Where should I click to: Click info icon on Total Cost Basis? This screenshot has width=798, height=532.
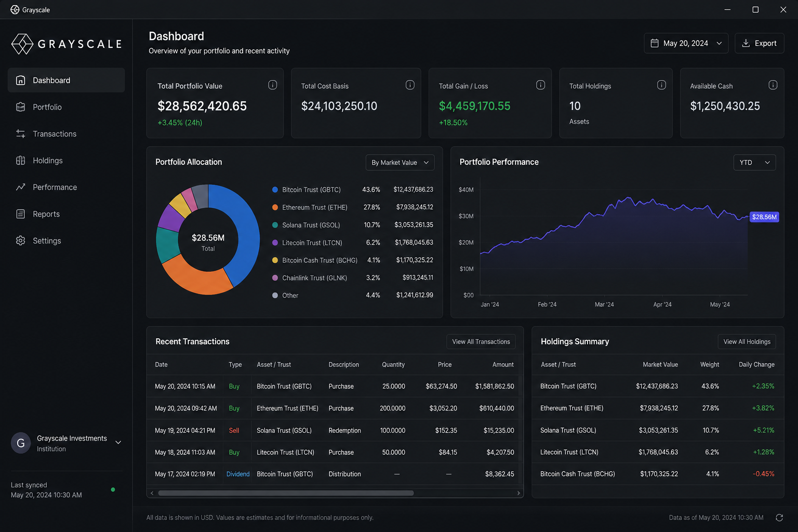click(410, 85)
